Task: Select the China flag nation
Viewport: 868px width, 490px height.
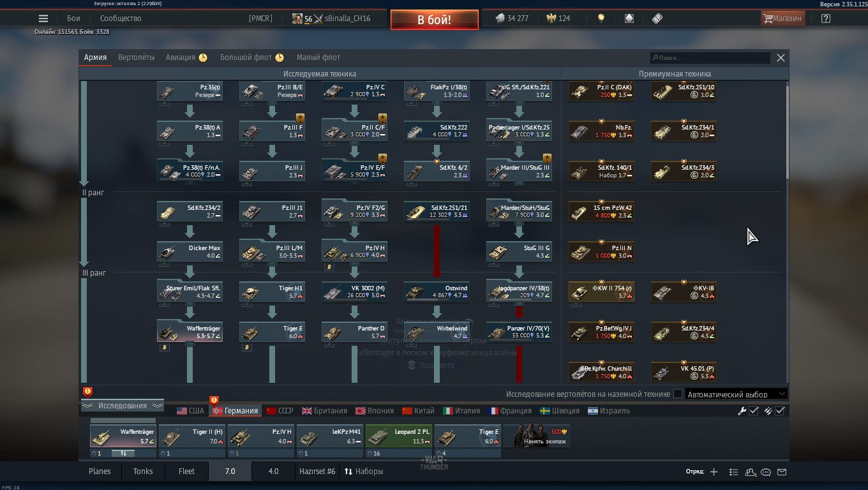Action: [418, 411]
